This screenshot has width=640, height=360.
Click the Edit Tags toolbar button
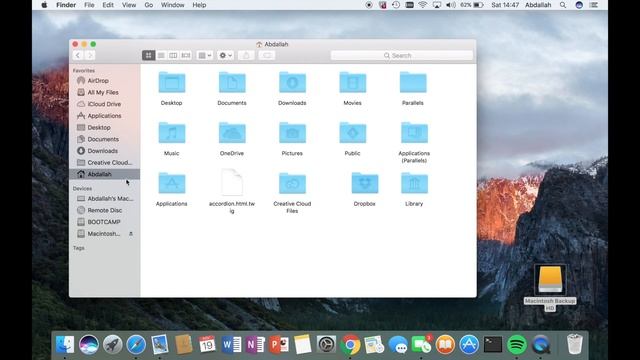point(267,55)
